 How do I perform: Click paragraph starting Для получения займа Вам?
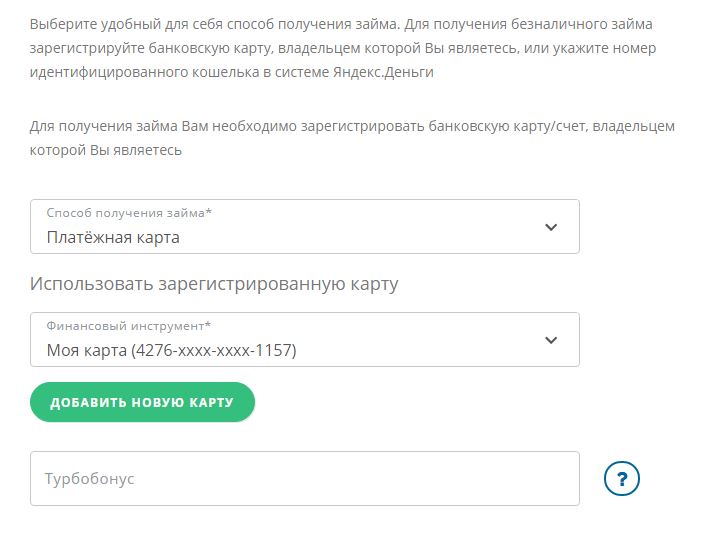click(352, 138)
